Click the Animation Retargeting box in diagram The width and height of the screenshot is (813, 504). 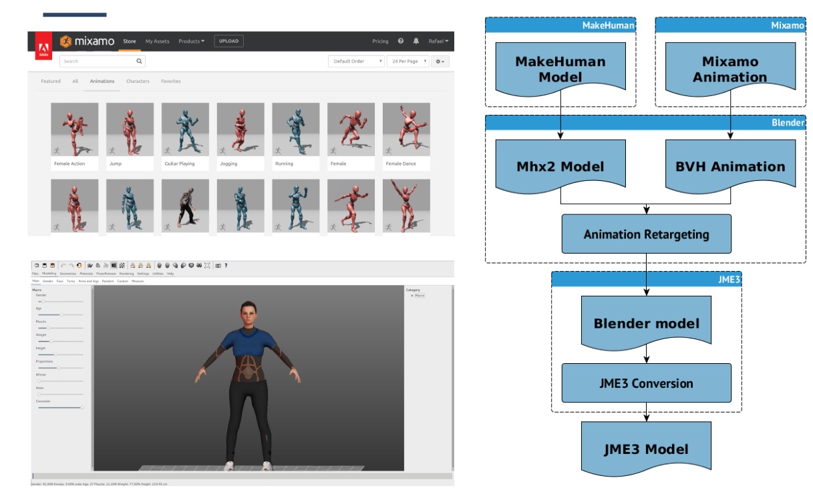pyautogui.click(x=646, y=234)
